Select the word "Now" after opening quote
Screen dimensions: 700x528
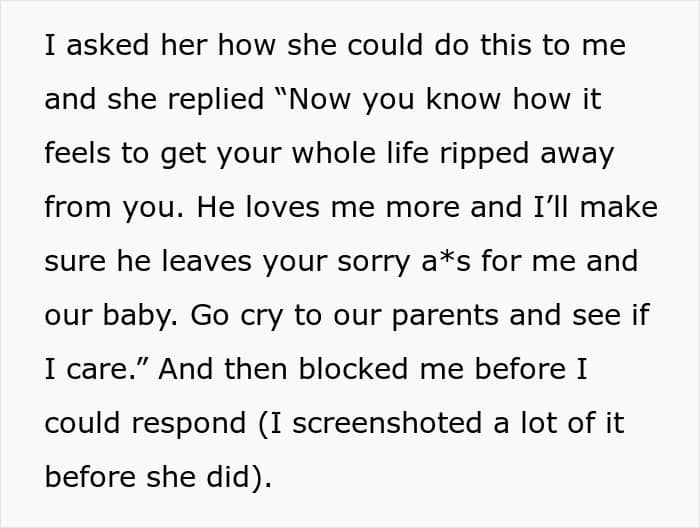320,99
